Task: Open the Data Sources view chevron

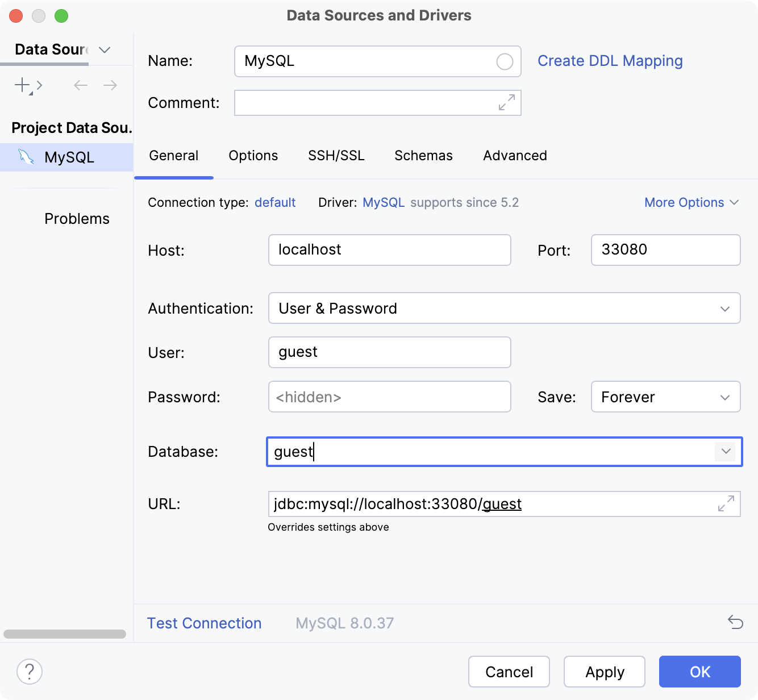Action: (x=104, y=50)
